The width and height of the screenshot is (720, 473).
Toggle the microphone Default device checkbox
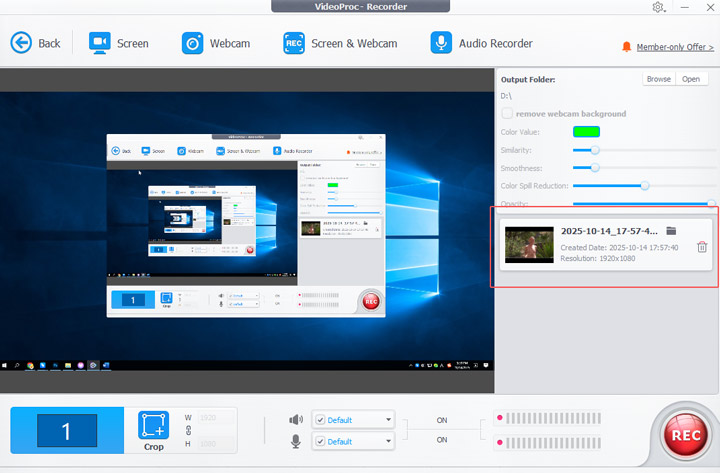[321, 441]
